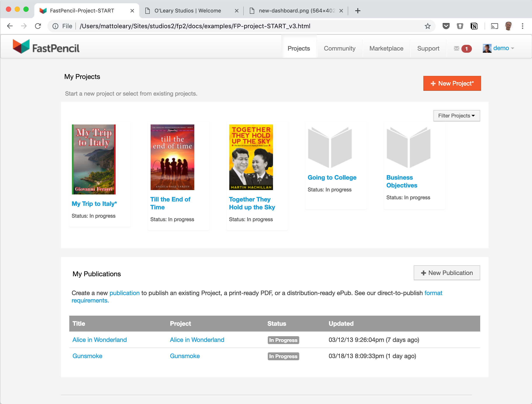Click the New Project button
The image size is (532, 404).
[452, 83]
